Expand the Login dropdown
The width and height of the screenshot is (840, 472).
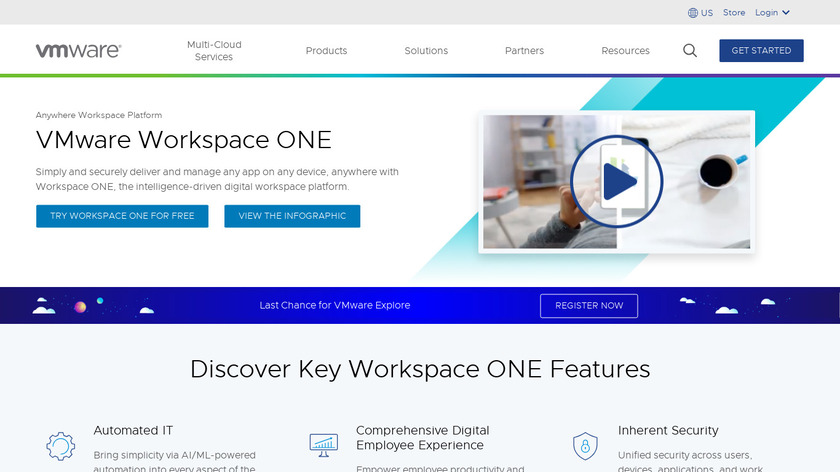[x=772, y=12]
